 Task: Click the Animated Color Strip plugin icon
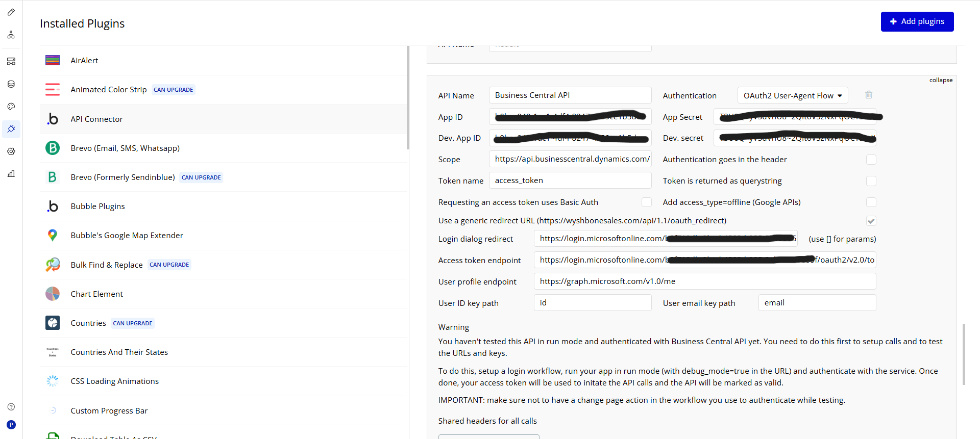point(53,90)
